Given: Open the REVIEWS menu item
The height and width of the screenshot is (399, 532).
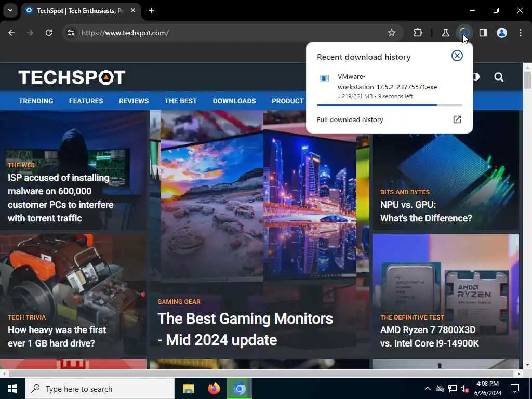Looking at the screenshot, I should (x=134, y=101).
